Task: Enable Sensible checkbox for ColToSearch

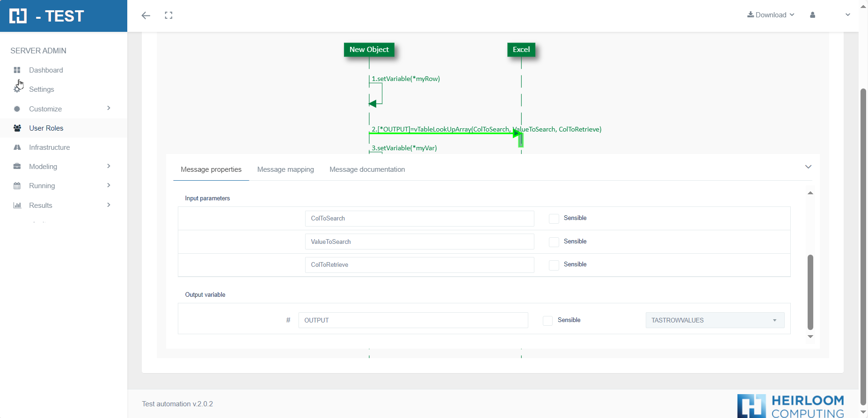Action: click(x=554, y=219)
